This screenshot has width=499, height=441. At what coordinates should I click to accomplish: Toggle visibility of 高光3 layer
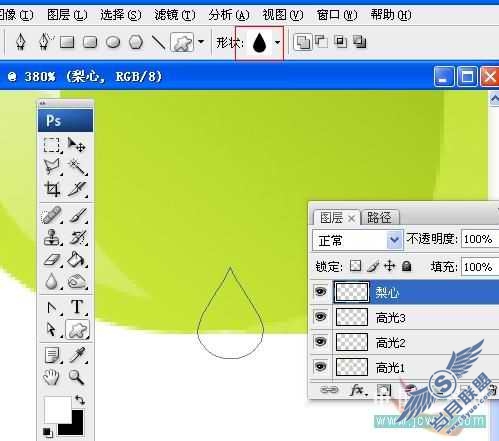point(320,316)
